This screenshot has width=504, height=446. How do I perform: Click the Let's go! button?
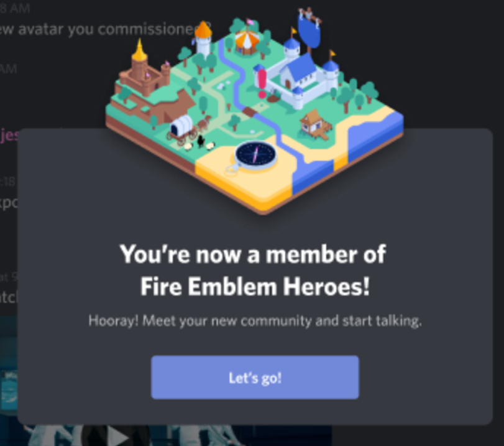click(x=255, y=378)
